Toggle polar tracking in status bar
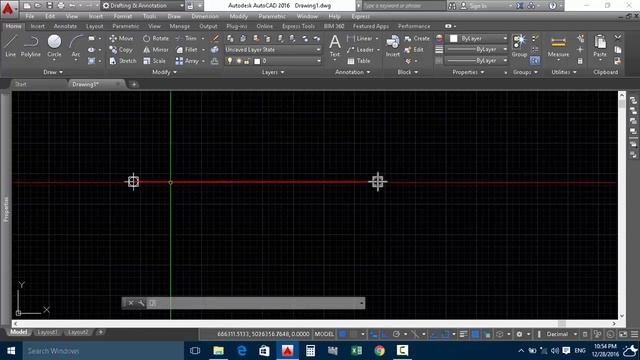Image resolution: width=640 pixels, height=360 pixels. (396, 334)
